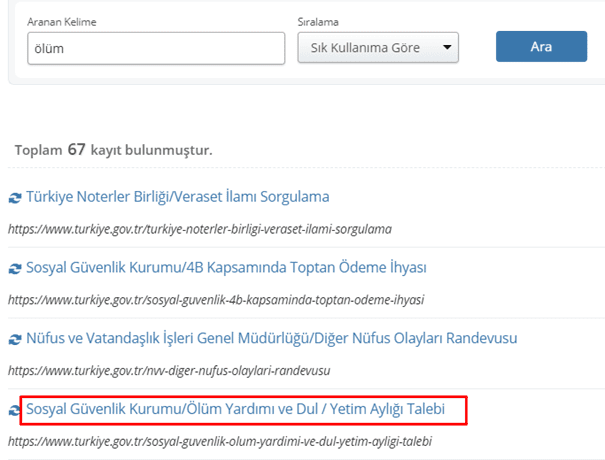Image resolution: width=605 pixels, height=460 pixels.
Task: Click the icon next to Toptan Ödeme İhyası
Action: (x=15, y=268)
